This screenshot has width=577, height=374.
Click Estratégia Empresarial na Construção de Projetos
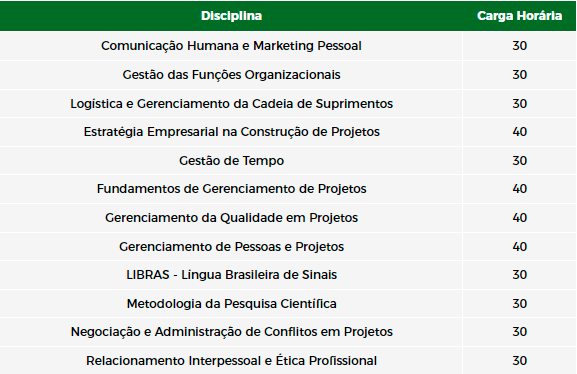231,132
